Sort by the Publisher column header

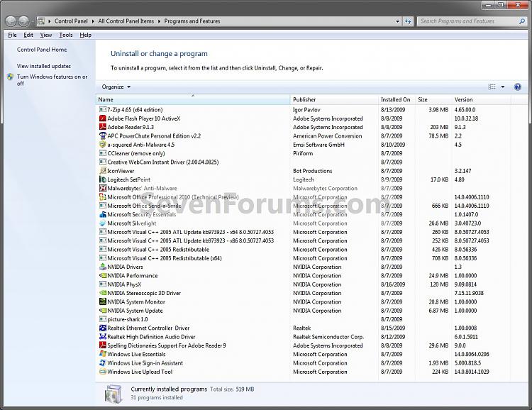pos(334,99)
